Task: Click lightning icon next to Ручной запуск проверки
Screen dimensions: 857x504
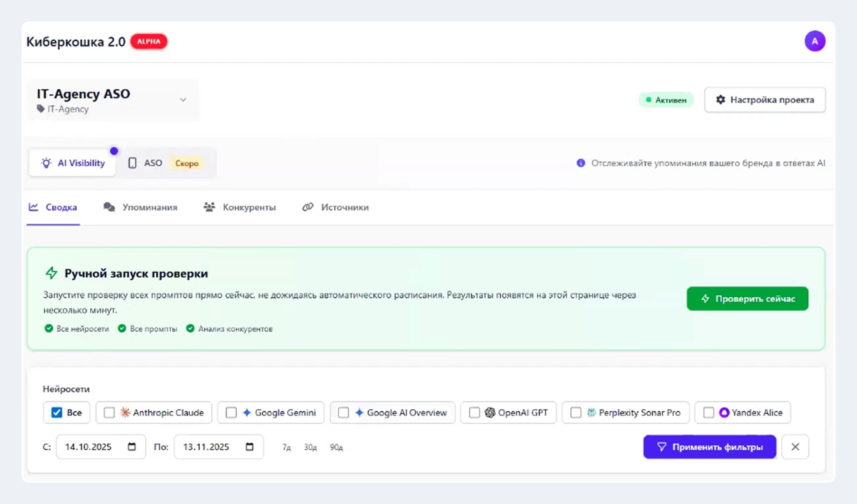Action: pos(51,273)
